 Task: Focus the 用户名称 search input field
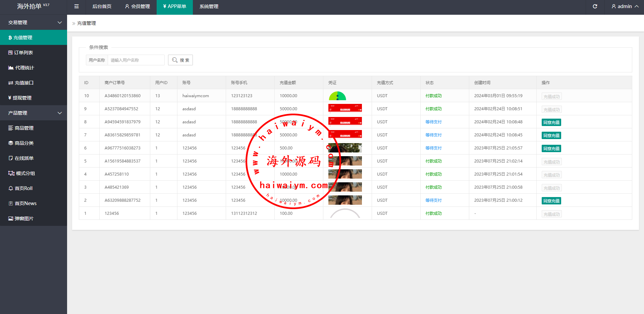point(136,60)
